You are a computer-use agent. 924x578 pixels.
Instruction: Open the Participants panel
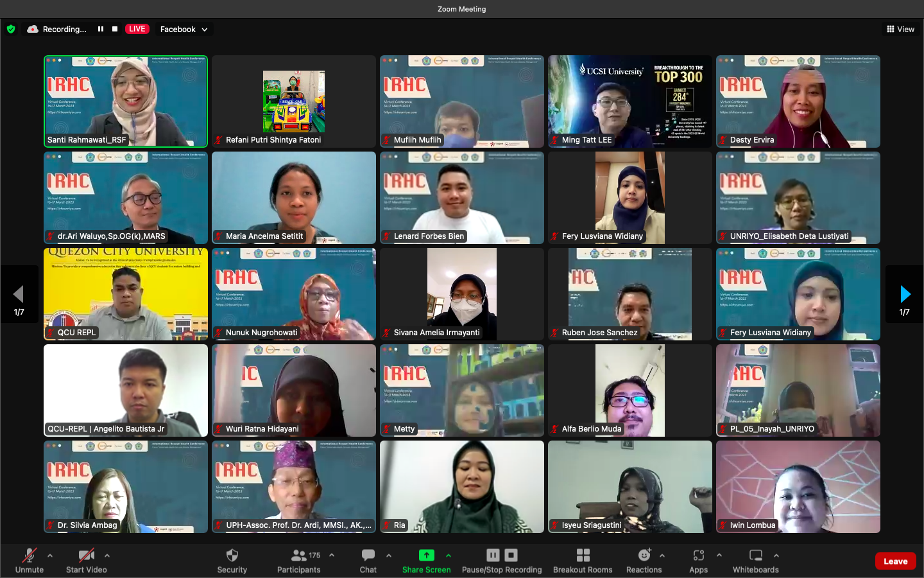(x=298, y=560)
